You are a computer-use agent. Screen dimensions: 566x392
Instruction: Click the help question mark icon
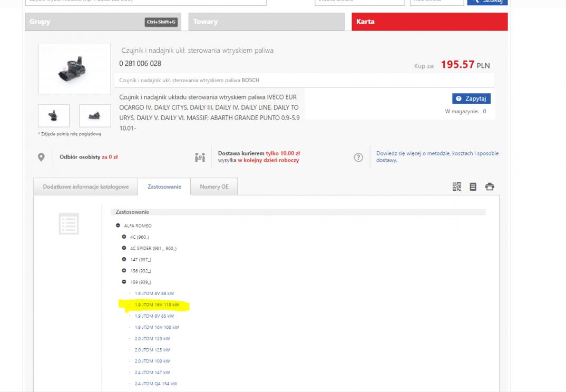358,158
